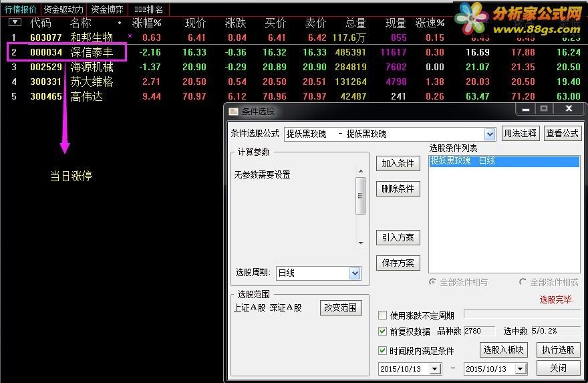This screenshot has height=383, width=588.
Task: Click the 加入条件 button
Action: coord(398,163)
